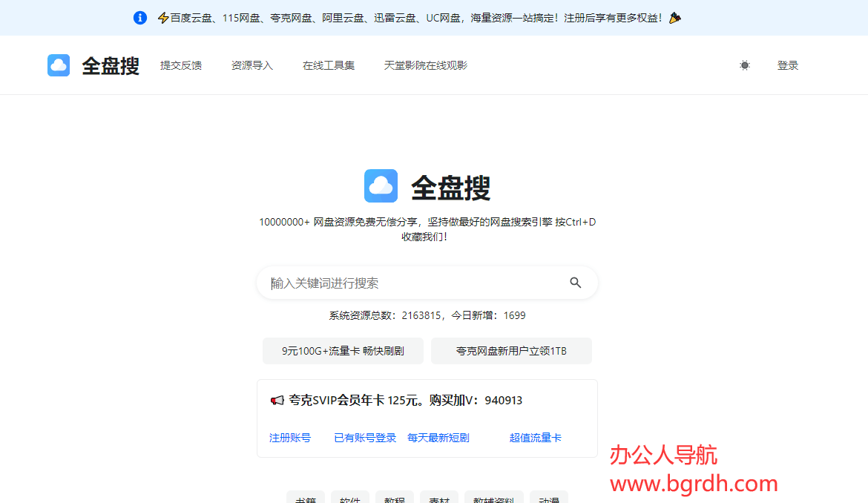Screen dimensions: 868x503
Task: Click the 每天最新短剧 link
Action: [438, 438]
